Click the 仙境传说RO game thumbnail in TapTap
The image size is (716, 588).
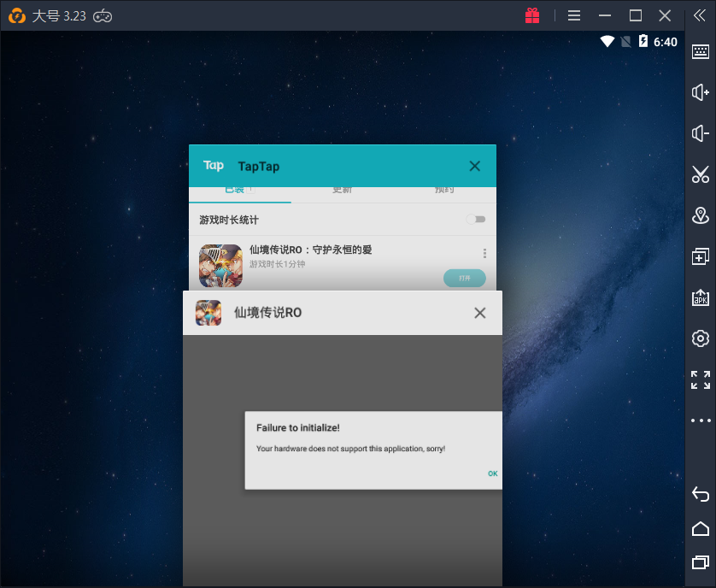(220, 266)
